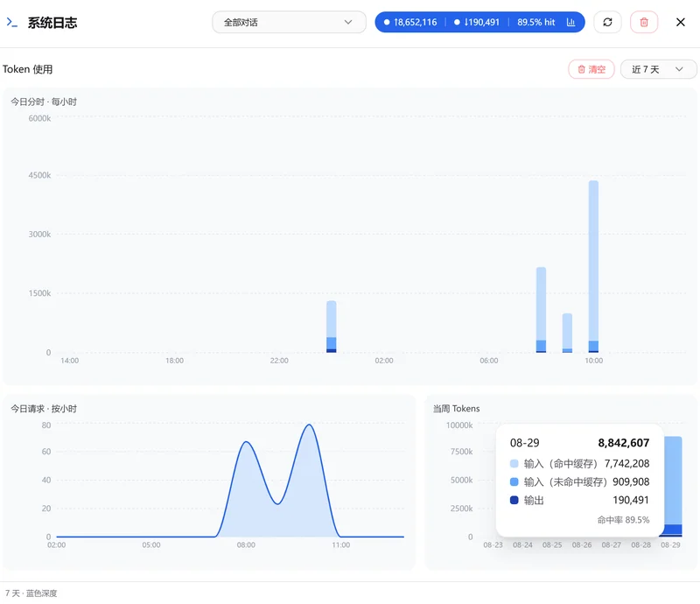
Task: Click the cached input value 7,742,208
Action: point(626,464)
